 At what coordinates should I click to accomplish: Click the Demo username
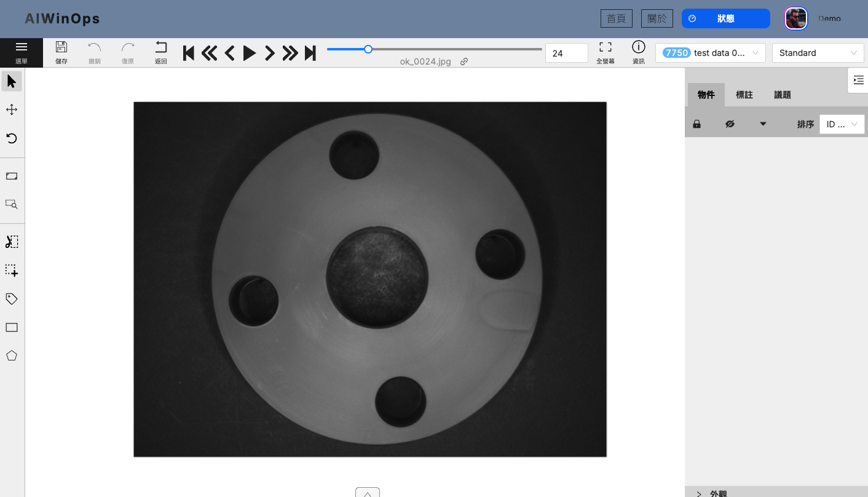coord(829,18)
